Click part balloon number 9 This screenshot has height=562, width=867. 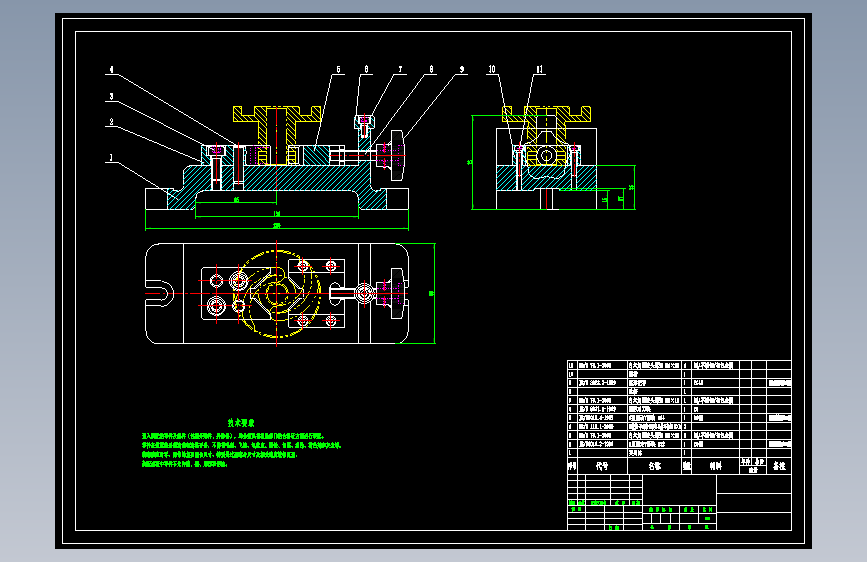462,70
